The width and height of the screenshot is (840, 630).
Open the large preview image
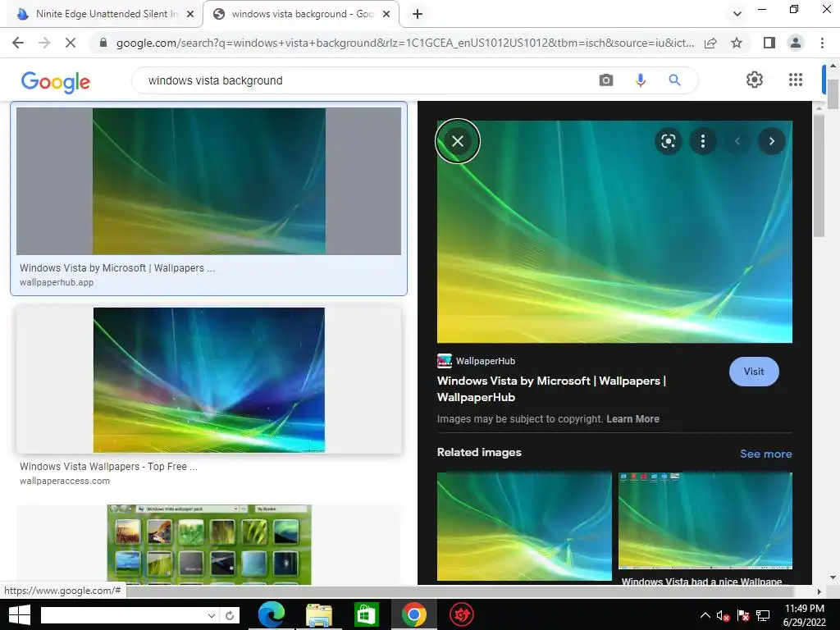[614, 231]
